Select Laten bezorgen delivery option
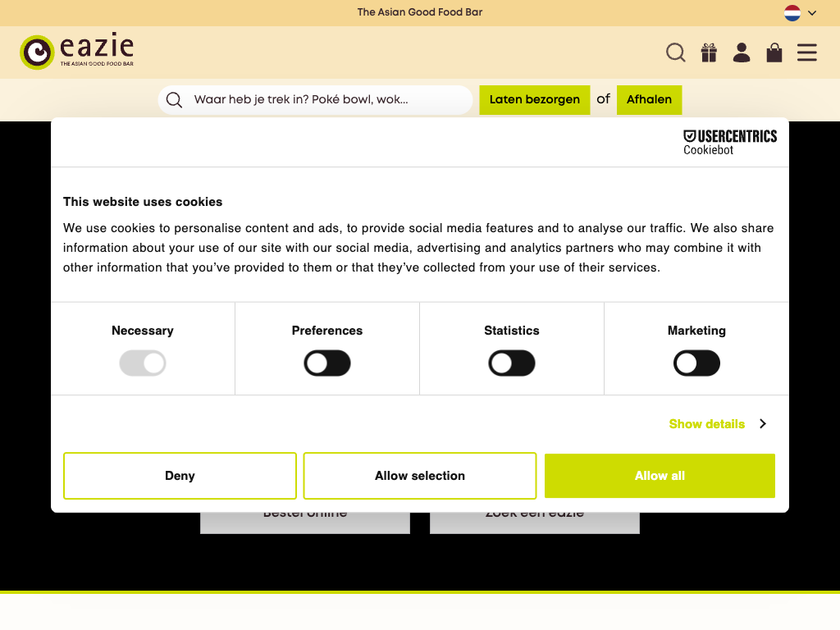The image size is (840, 630). tap(535, 100)
